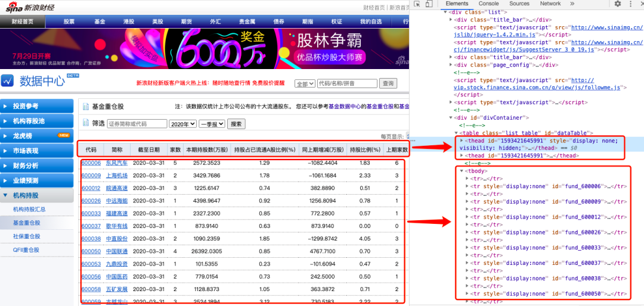Open 贵金属 in navigation bar
644x306 pixels.
coord(247,22)
